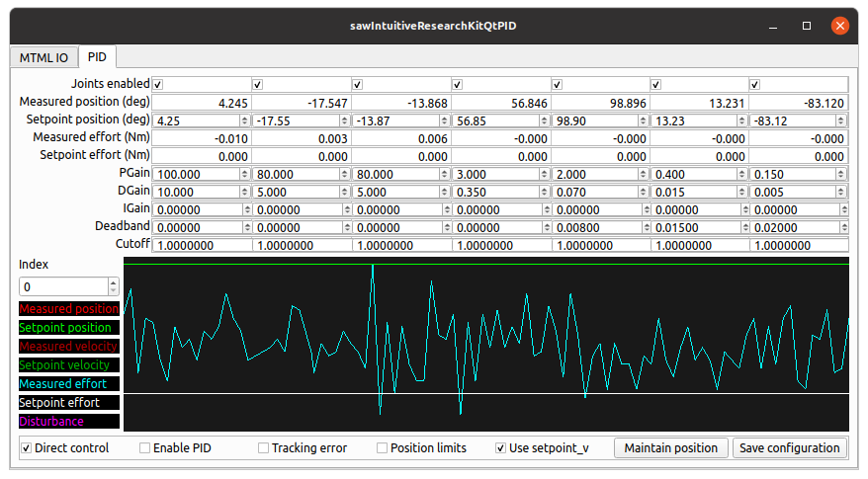Click the stepper on setpoint position 56.85

pos(544,120)
